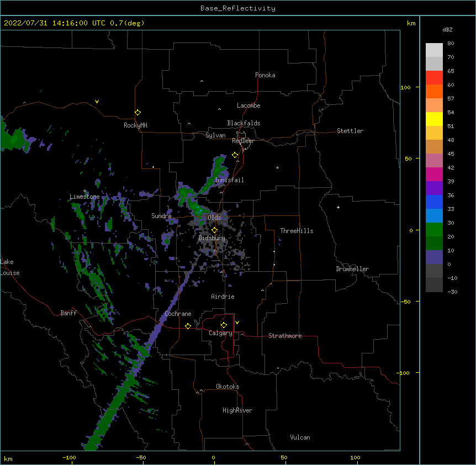476x465 pixels.
Task: Click the yellow 51-54 dBZ legend swatch
Action: pyautogui.click(x=434, y=119)
